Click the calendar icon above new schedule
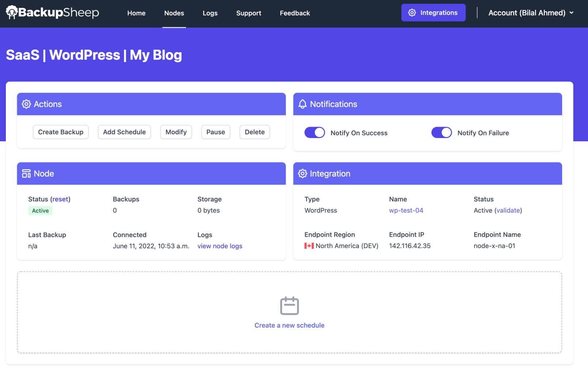The image size is (588, 374). coord(289,306)
